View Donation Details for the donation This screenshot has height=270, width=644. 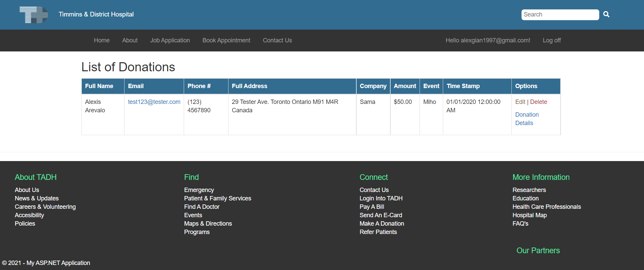(x=527, y=119)
